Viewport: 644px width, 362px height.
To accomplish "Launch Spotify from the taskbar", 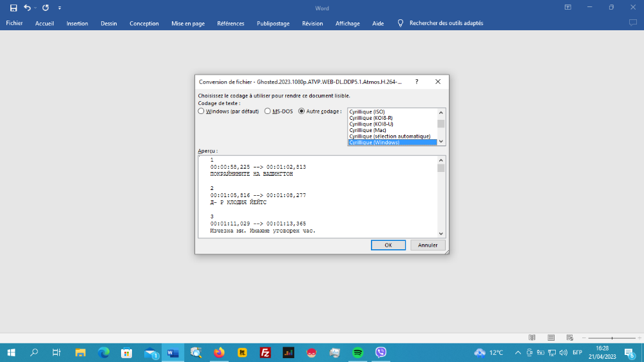I will click(357, 352).
